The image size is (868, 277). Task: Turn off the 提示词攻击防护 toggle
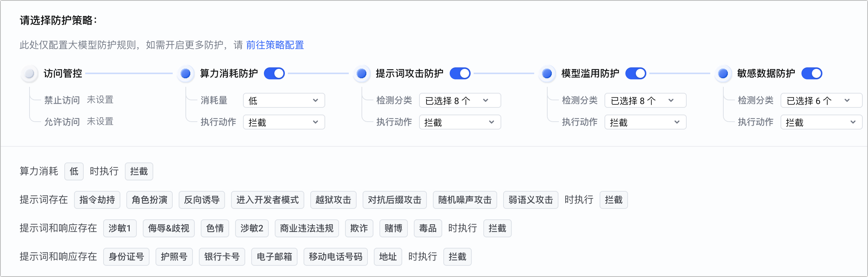coord(460,73)
